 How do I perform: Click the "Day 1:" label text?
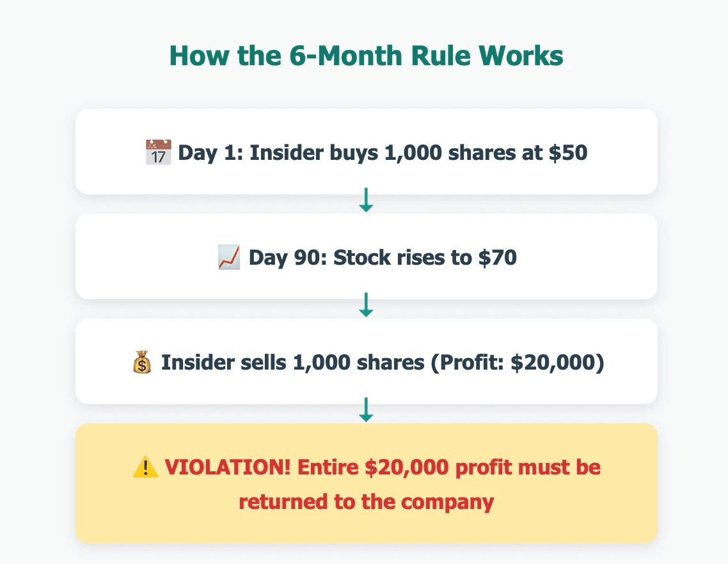[x=211, y=153]
